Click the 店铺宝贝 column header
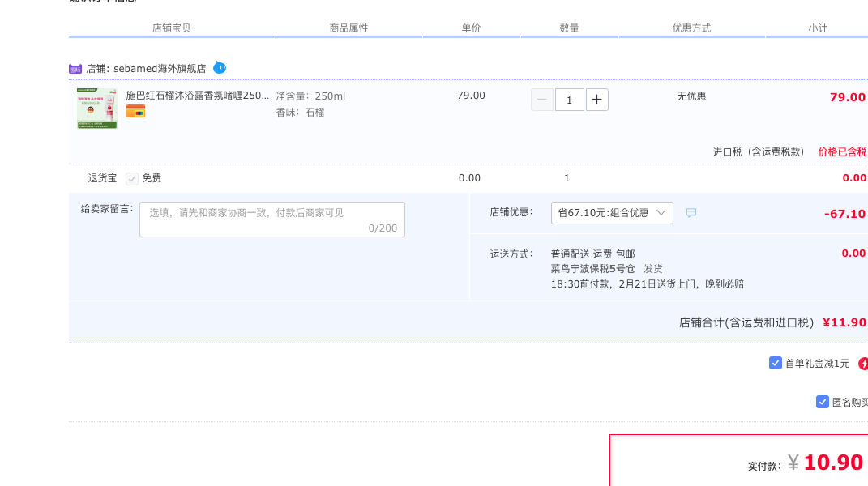 pyautogui.click(x=172, y=28)
